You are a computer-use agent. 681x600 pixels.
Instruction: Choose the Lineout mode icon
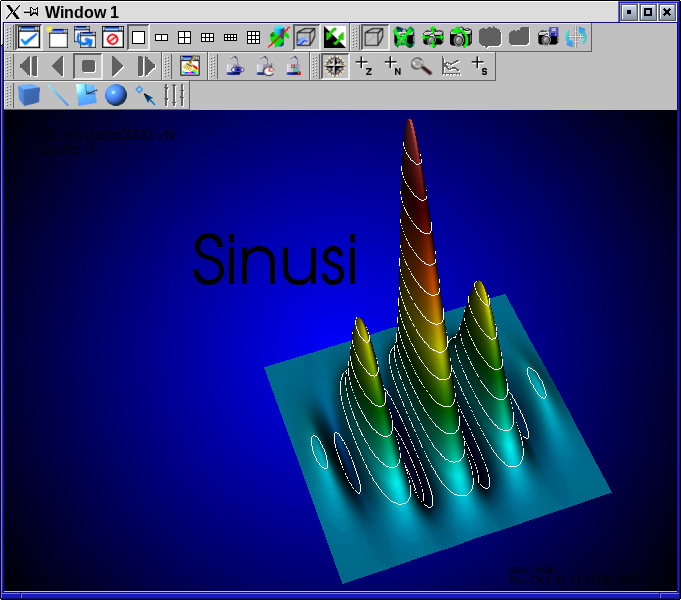coord(451,67)
